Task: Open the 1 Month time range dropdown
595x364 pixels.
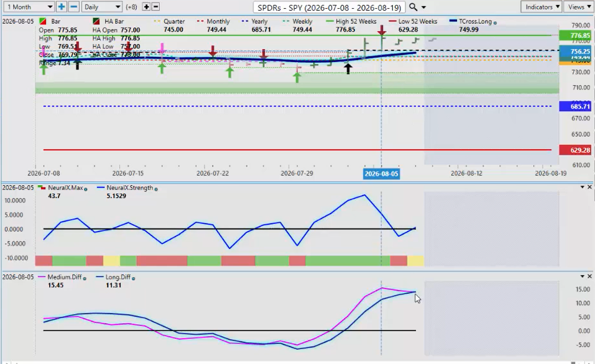Action: point(29,7)
